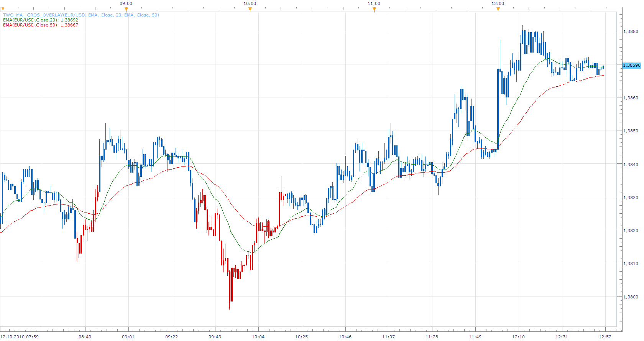This screenshot has width=644, height=341.
Task: Click the 11:00 hour label at top
Action: point(374,3)
